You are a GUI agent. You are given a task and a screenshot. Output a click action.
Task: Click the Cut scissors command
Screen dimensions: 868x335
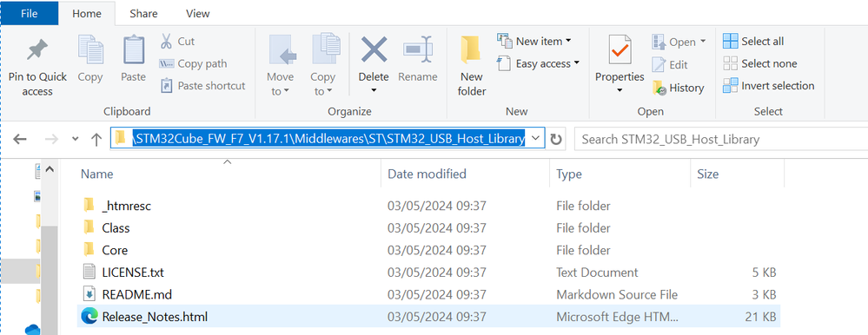click(178, 42)
